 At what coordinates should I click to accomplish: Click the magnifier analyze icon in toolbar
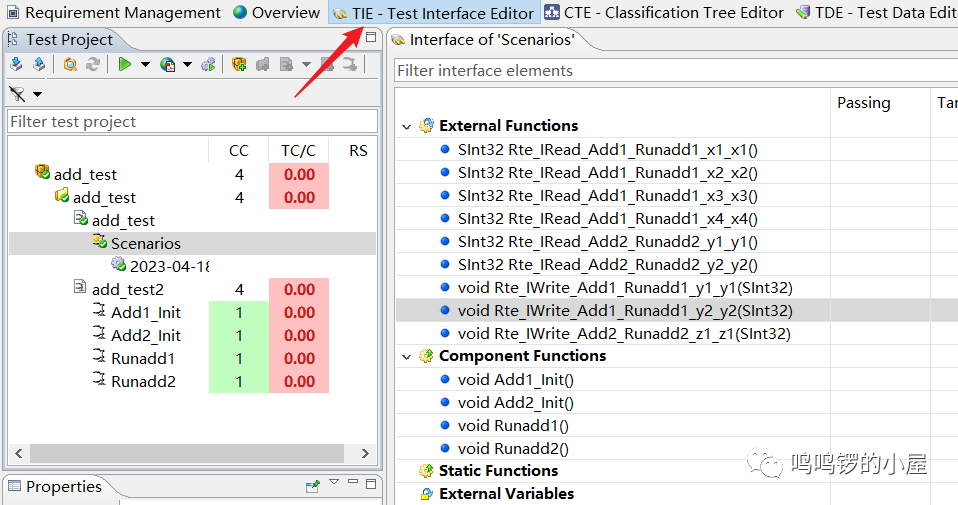tap(70, 65)
